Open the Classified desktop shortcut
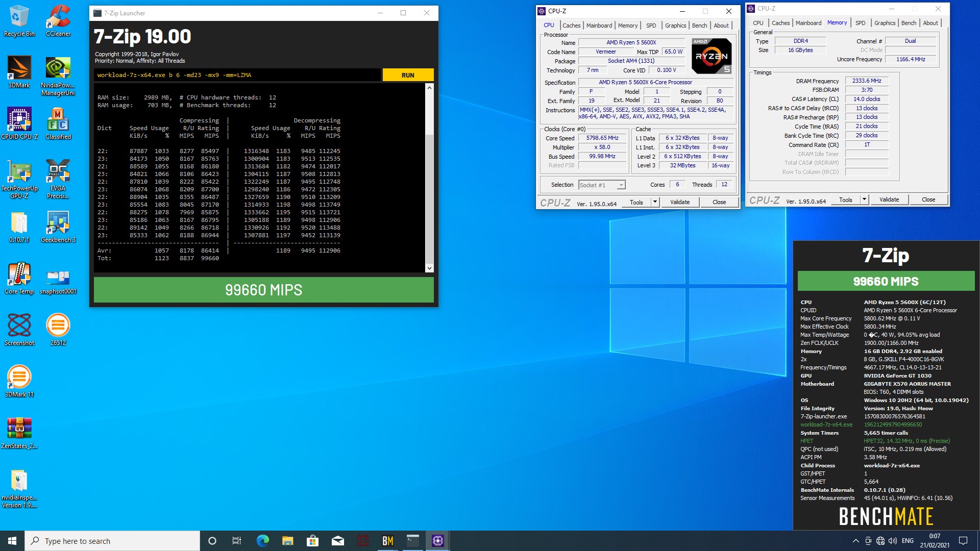The height and width of the screenshot is (551, 980). tap(58, 123)
